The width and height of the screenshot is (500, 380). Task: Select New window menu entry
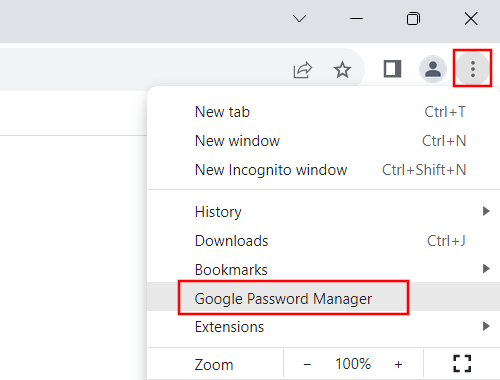click(x=323, y=141)
